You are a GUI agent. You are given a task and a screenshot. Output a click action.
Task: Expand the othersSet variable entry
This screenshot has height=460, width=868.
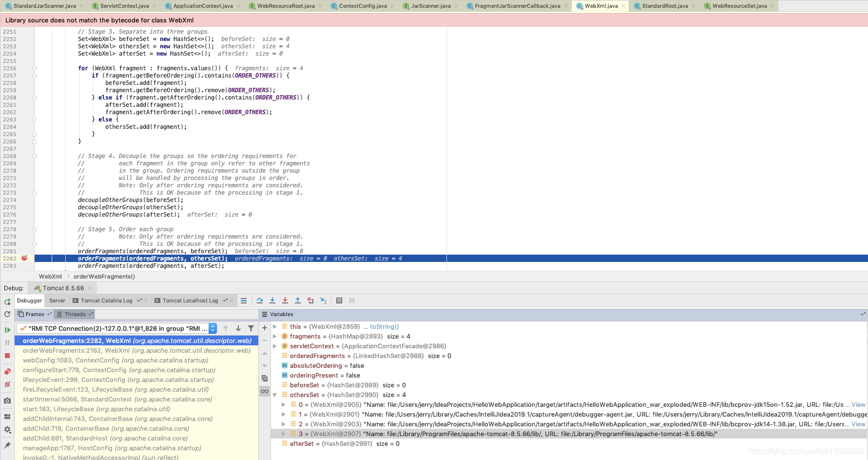click(x=275, y=395)
